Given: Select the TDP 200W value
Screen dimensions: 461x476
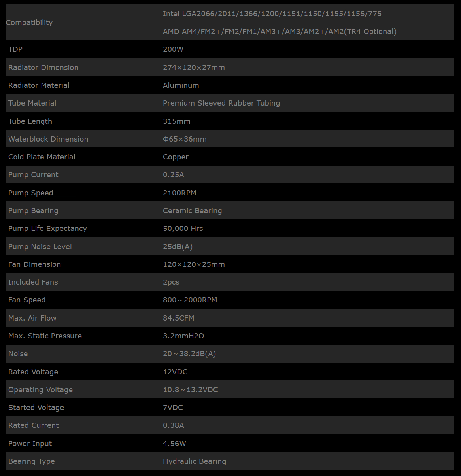Looking at the screenshot, I should (x=173, y=49).
